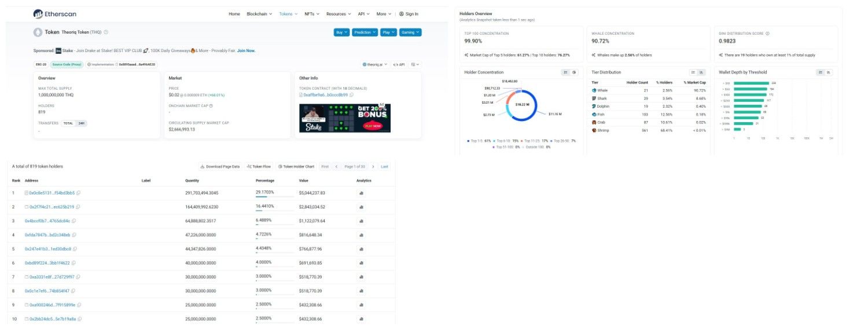Image resolution: width=868 pixels, height=330 pixels.
Task: Open the More dropdown menu
Action: (x=383, y=14)
